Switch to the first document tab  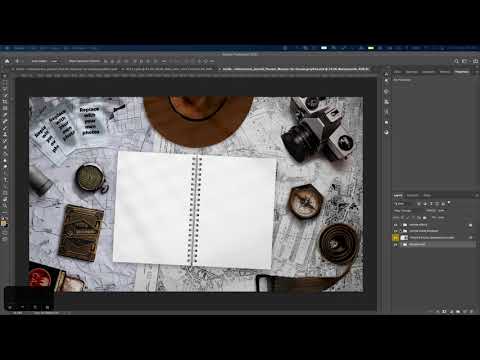tap(67, 69)
